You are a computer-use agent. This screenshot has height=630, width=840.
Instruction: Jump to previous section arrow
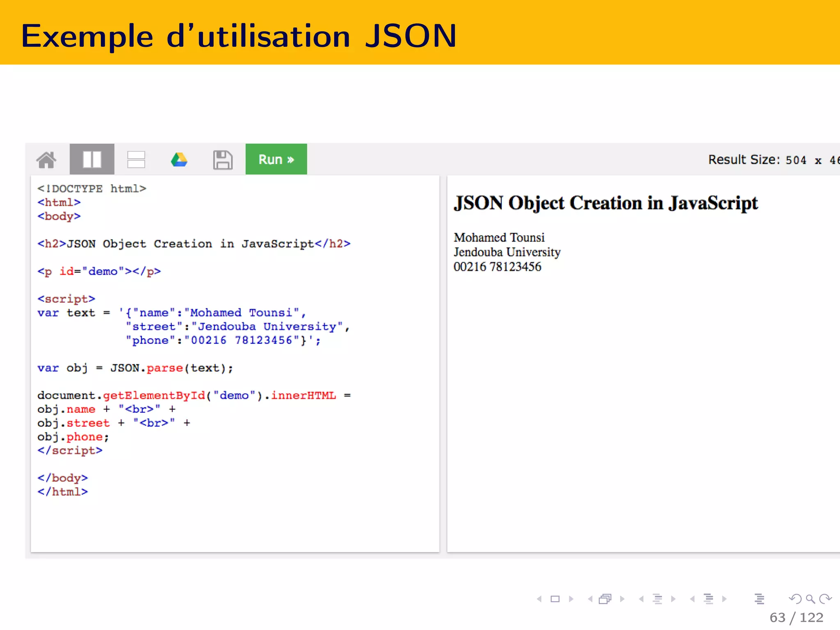(x=692, y=599)
